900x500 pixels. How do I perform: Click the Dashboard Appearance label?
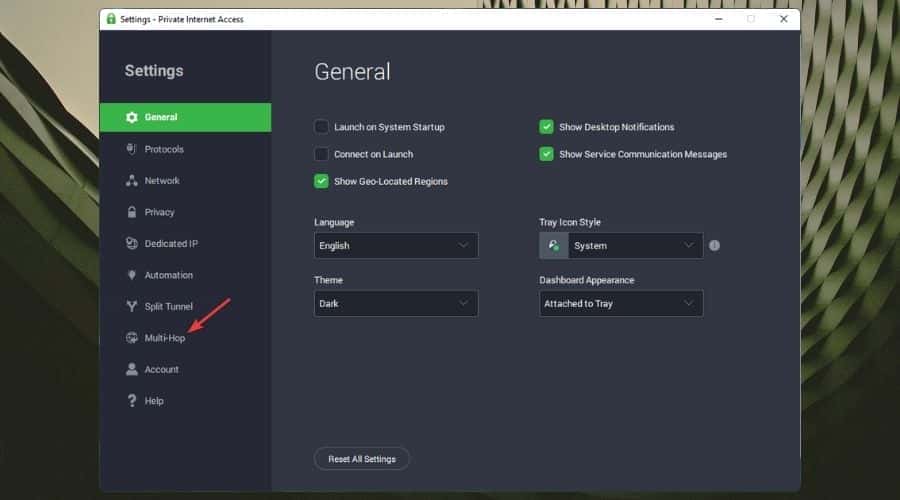click(587, 280)
